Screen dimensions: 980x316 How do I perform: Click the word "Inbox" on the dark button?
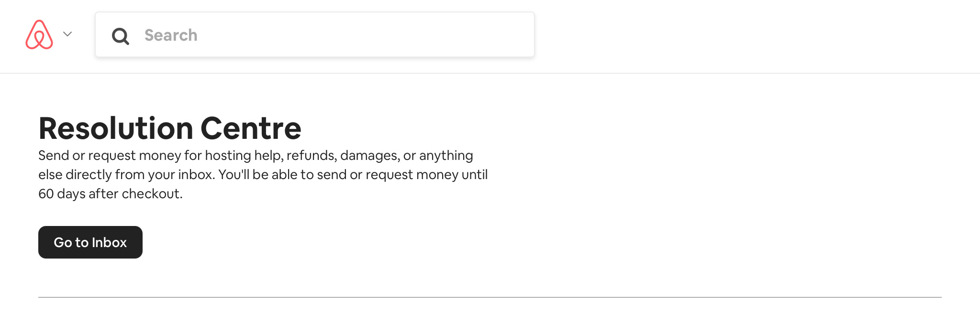point(109,242)
